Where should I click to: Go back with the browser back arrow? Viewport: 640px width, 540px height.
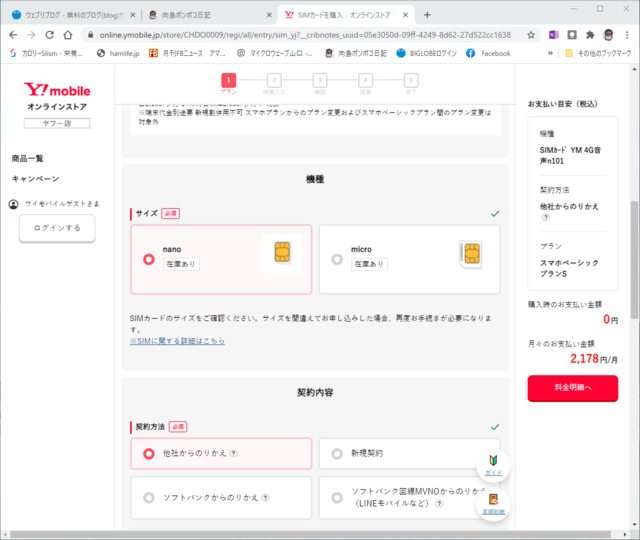point(13,35)
